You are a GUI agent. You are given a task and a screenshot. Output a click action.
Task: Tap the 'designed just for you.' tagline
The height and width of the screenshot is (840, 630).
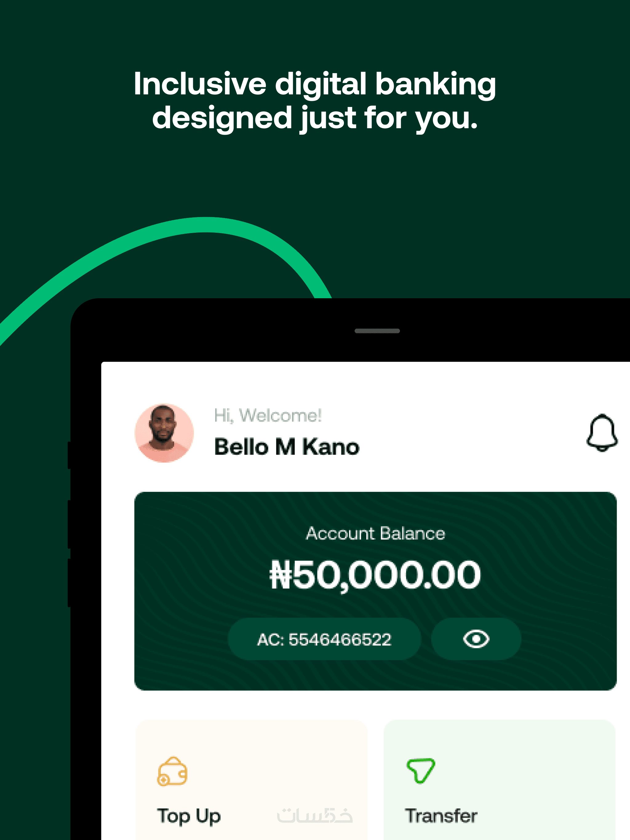[x=315, y=118]
